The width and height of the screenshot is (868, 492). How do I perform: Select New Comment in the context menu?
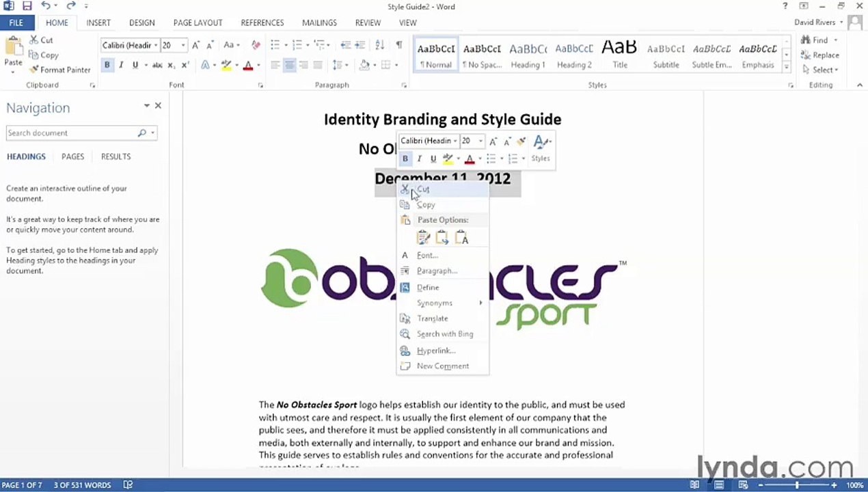tap(443, 366)
